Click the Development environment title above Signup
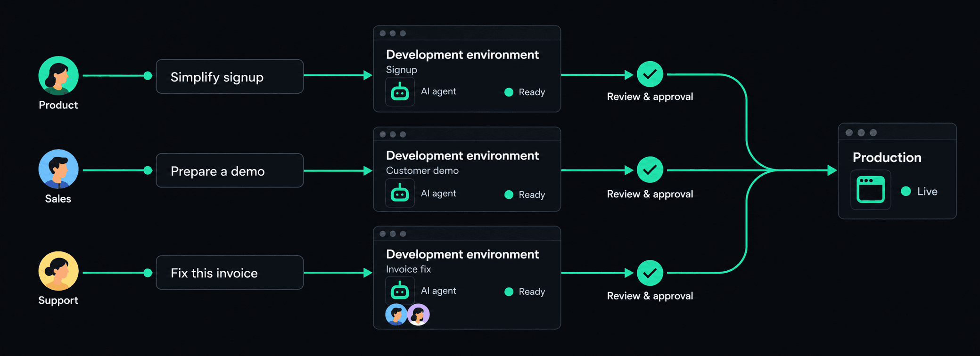The image size is (980, 356). coord(462,55)
